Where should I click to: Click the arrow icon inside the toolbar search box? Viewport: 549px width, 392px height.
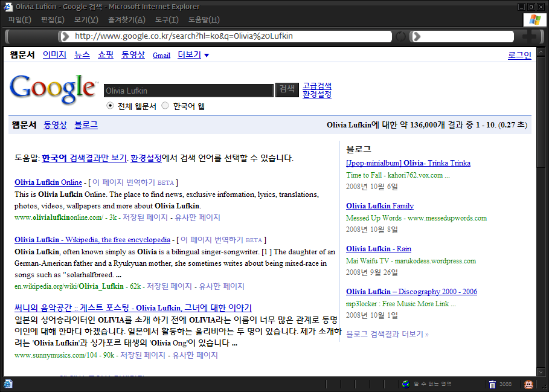click(x=417, y=36)
